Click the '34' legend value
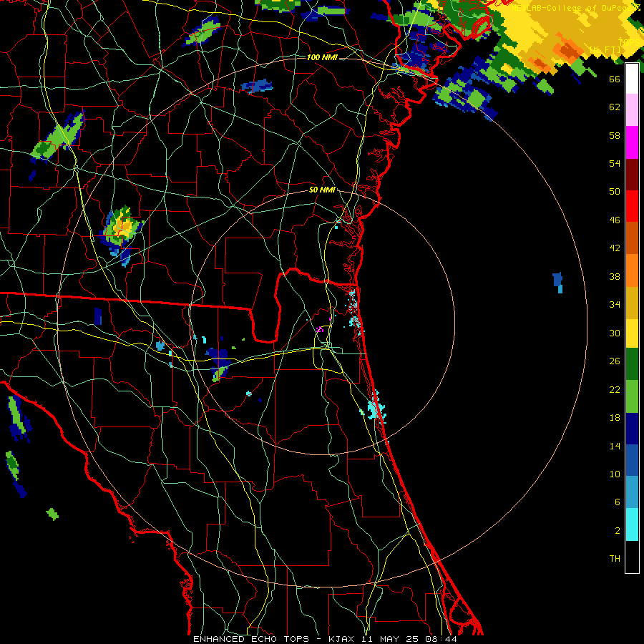Viewport: 644px width, 644px height. tap(615, 304)
